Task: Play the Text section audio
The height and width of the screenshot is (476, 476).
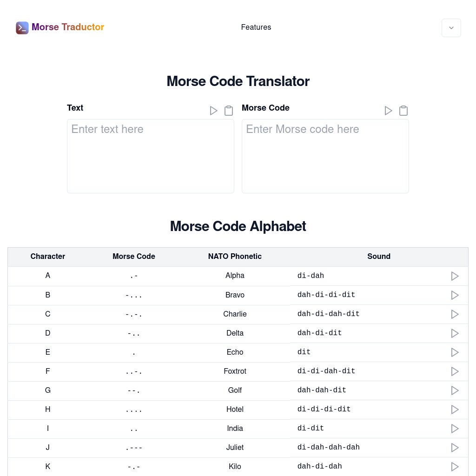Action: 213,111
